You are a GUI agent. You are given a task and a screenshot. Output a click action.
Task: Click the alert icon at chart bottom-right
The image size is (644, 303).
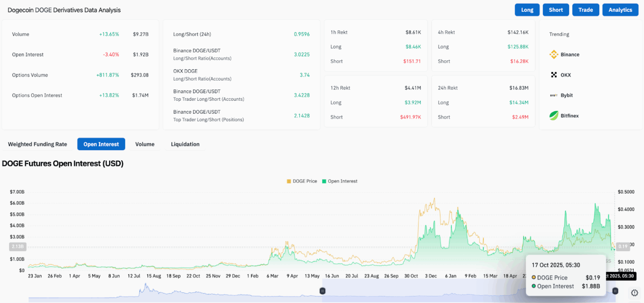pos(634,293)
